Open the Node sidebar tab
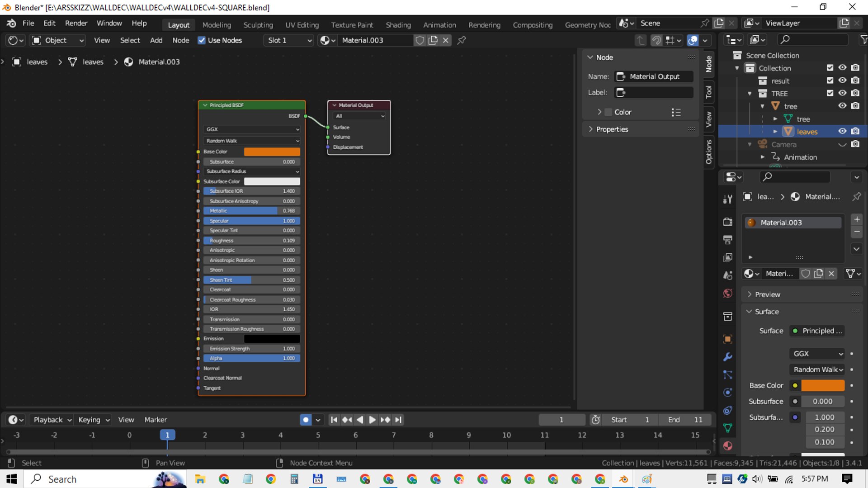Screen dimensions: 868x488 click(708, 64)
